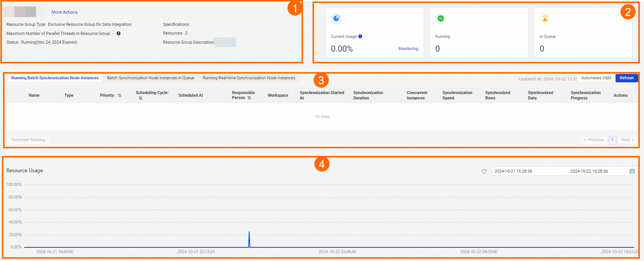Click the info icon beside Current Usage
Image resolution: width=644 pixels, height=261 pixels.
360,36
